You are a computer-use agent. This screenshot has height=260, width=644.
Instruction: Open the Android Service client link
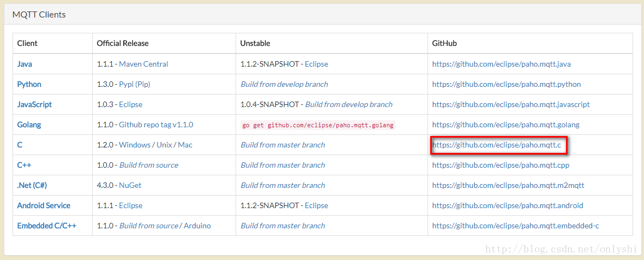(x=44, y=205)
